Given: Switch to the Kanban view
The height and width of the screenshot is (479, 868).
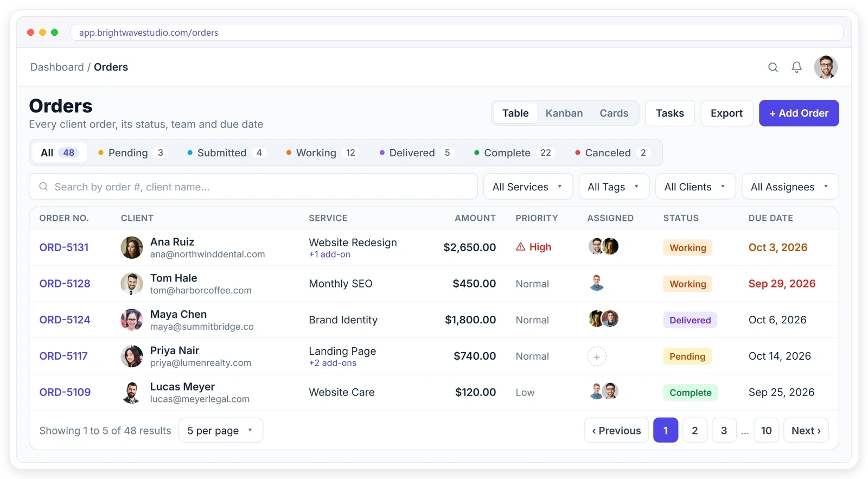Looking at the screenshot, I should pyautogui.click(x=564, y=113).
